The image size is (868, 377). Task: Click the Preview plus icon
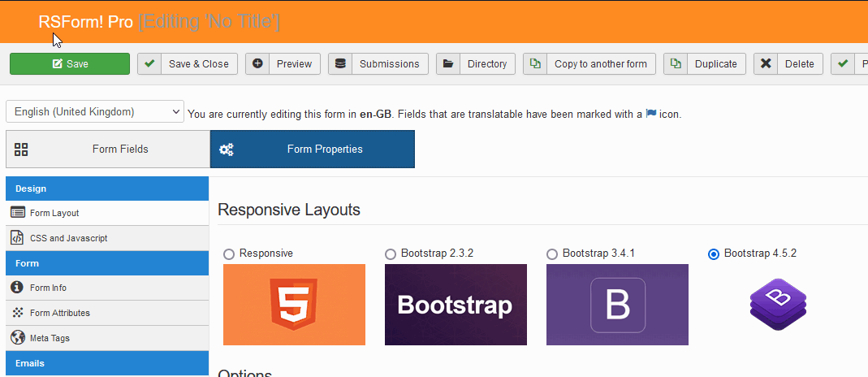[257, 64]
